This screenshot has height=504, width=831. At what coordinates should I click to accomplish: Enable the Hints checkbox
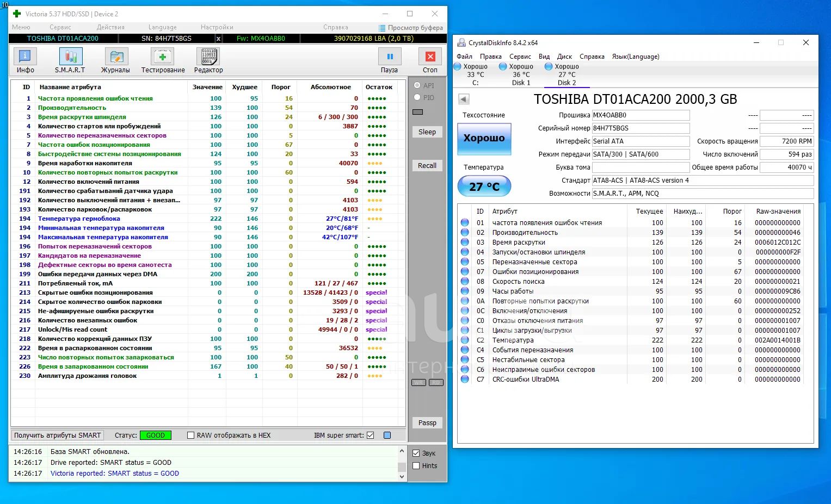click(x=416, y=465)
